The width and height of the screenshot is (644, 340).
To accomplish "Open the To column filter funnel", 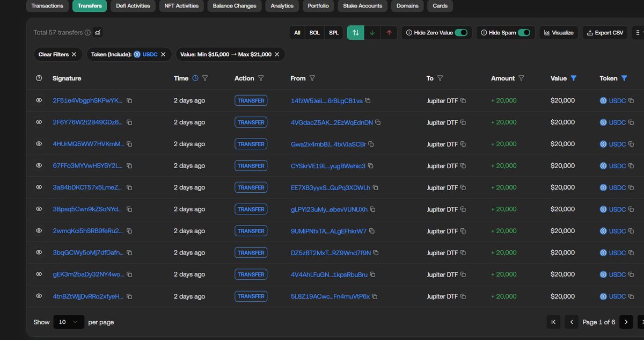I will 440,78.
